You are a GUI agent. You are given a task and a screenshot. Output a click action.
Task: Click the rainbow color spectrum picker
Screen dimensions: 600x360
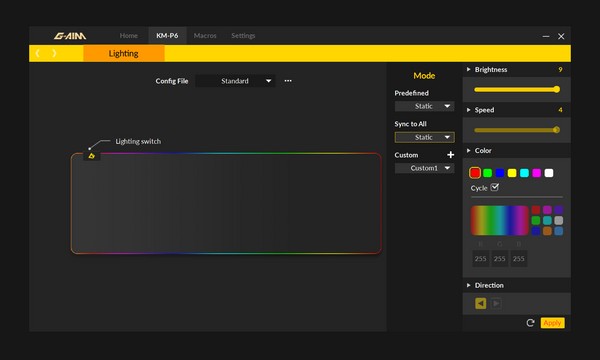(x=499, y=220)
